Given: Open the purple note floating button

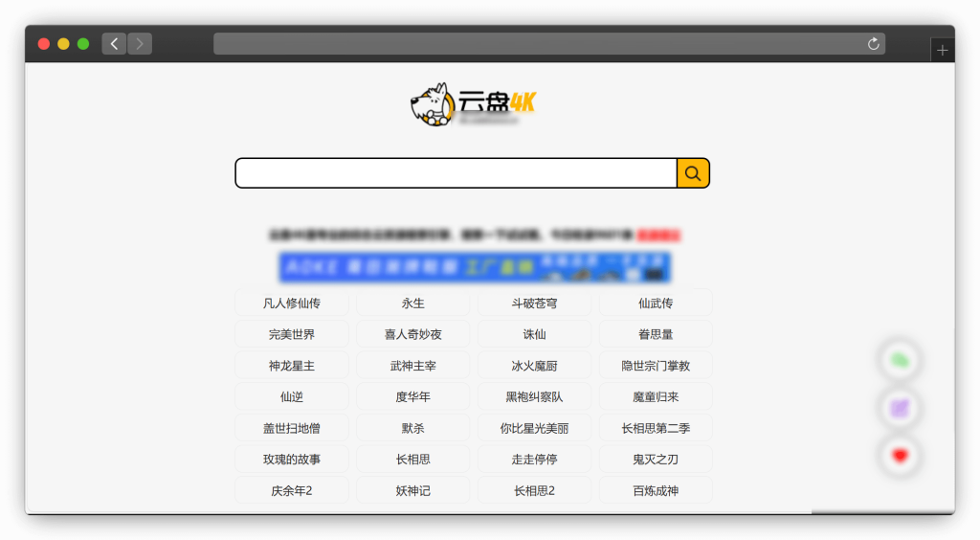Looking at the screenshot, I should point(900,408).
